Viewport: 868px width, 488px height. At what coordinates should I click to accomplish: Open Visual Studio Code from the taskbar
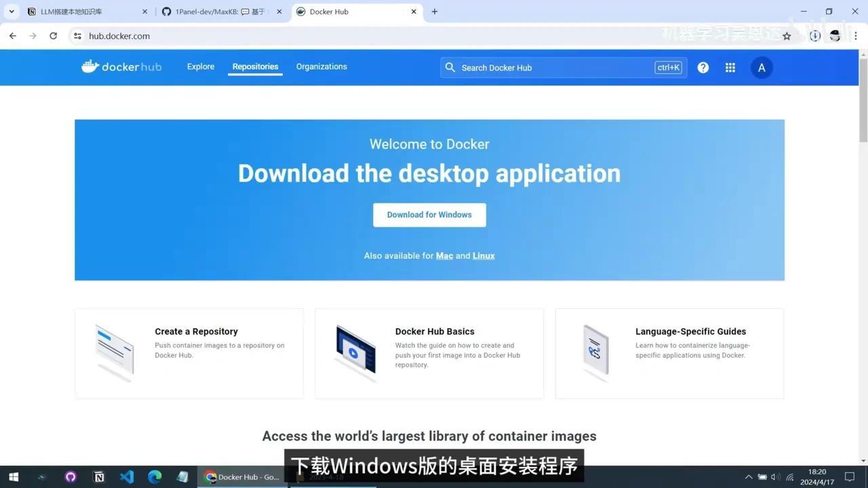[127, 477]
